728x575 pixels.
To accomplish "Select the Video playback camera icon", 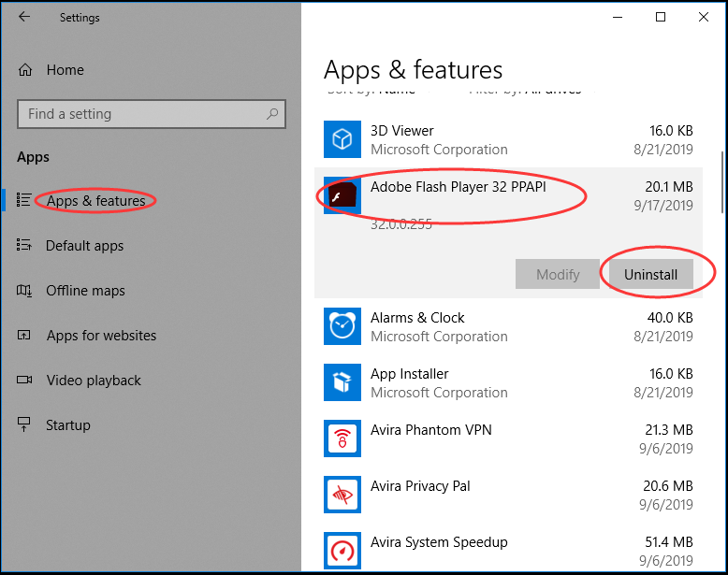I will 24,381.
